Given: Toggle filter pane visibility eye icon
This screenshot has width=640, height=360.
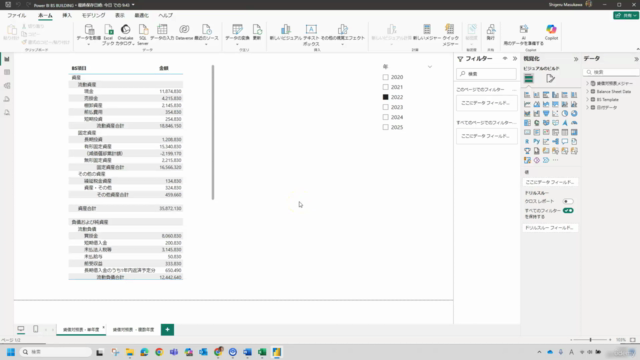Looking at the screenshot, I should click(x=505, y=59).
